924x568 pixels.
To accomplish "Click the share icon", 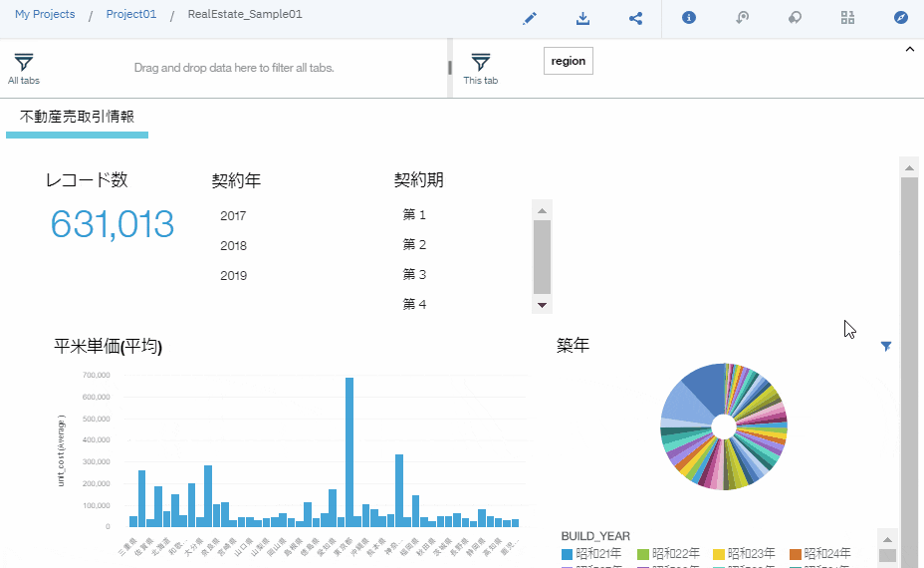I will coord(635,18).
